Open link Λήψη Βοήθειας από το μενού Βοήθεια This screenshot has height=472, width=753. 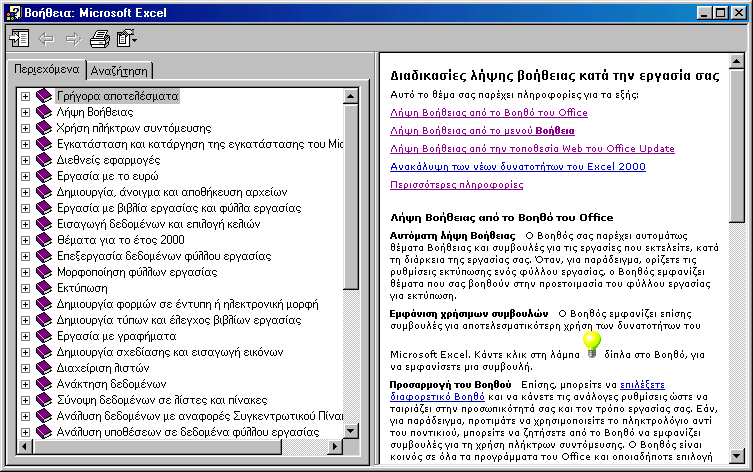tap(482, 131)
